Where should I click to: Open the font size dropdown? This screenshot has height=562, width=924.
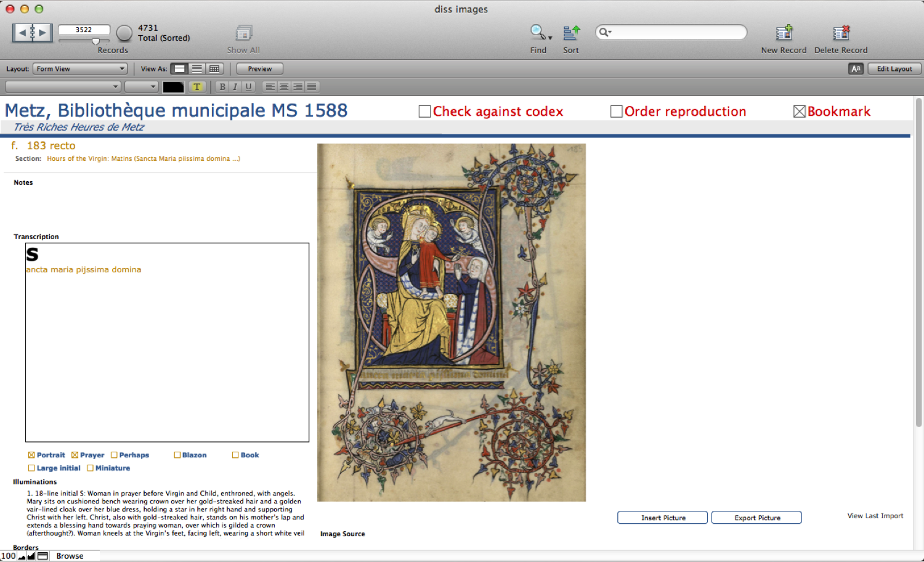[x=142, y=87]
